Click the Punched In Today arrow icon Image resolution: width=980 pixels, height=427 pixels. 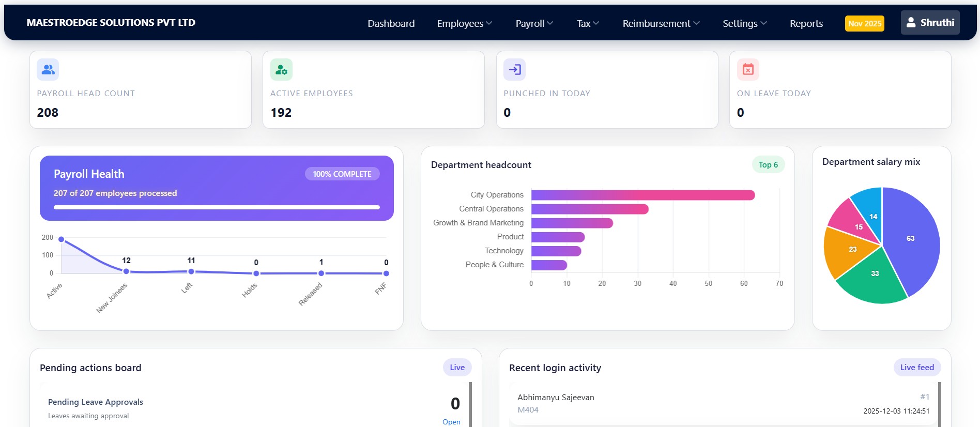514,70
